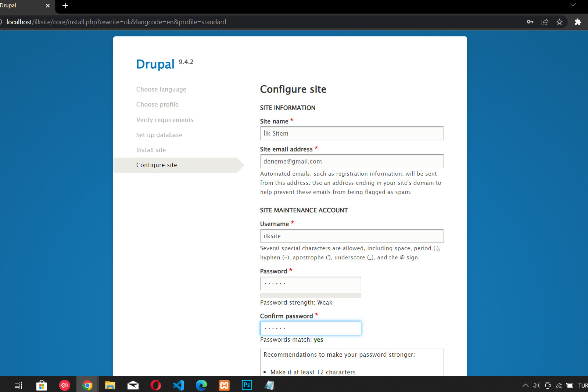The image size is (588, 392).
Task: Click the 'Set up database' install step
Action: point(159,135)
